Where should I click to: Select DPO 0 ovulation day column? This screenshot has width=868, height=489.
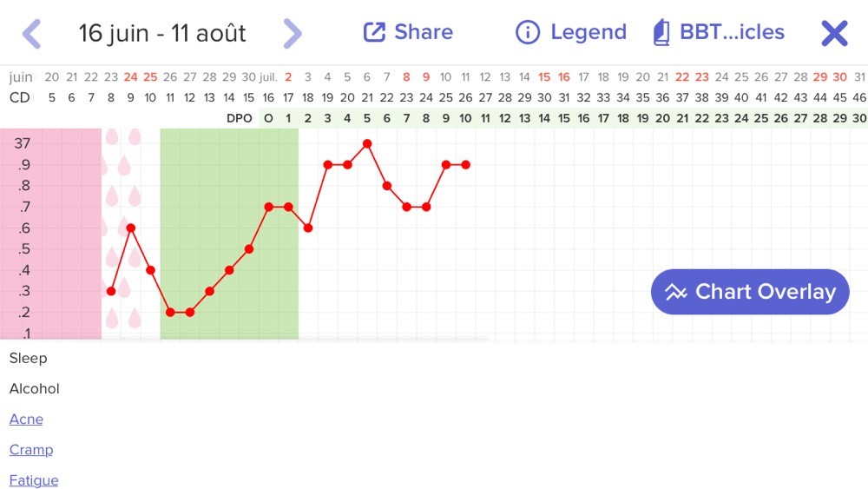pyautogui.click(x=268, y=118)
